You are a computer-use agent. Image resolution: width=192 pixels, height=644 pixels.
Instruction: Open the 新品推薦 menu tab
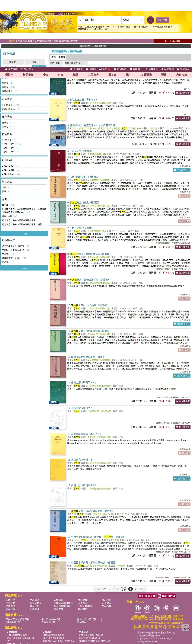tap(28, 75)
